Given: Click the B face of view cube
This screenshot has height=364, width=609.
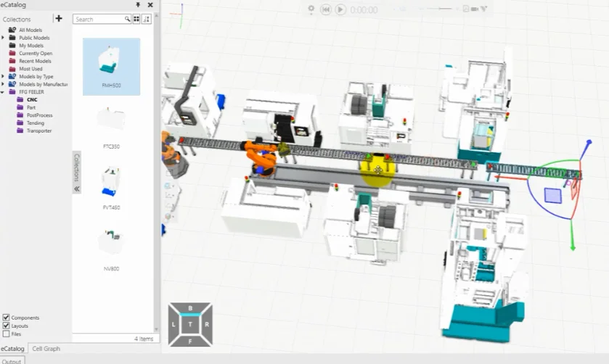Looking at the screenshot, I should click(190, 308).
